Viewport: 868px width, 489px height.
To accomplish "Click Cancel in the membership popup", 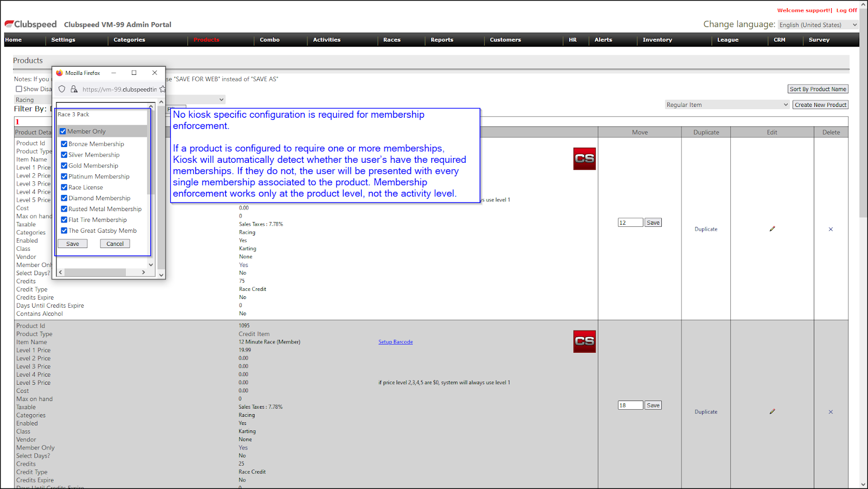I will (x=115, y=244).
